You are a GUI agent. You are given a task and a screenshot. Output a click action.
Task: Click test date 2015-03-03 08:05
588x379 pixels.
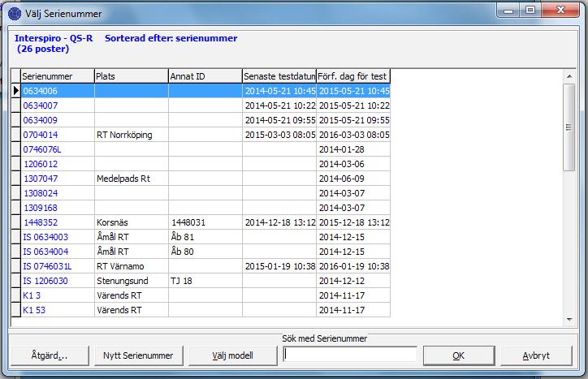(x=280, y=135)
